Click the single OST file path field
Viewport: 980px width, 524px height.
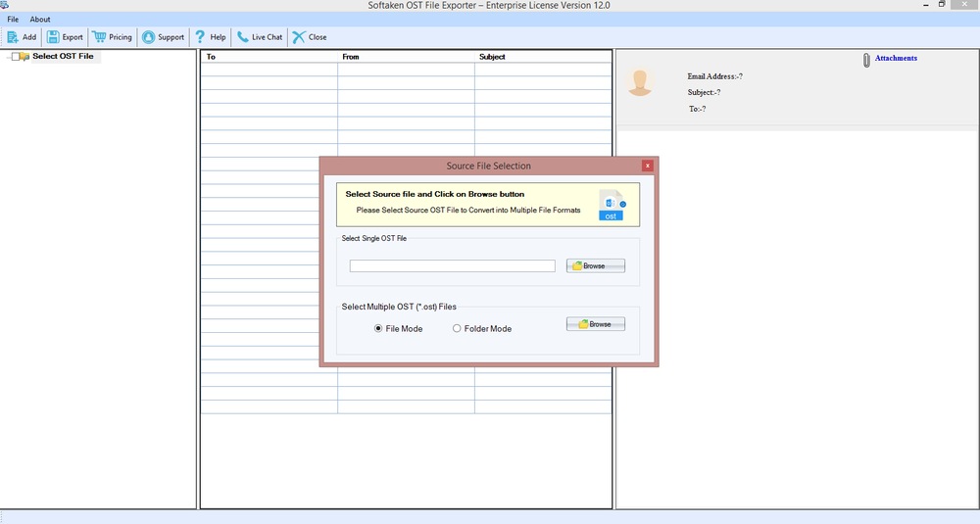[x=453, y=266]
